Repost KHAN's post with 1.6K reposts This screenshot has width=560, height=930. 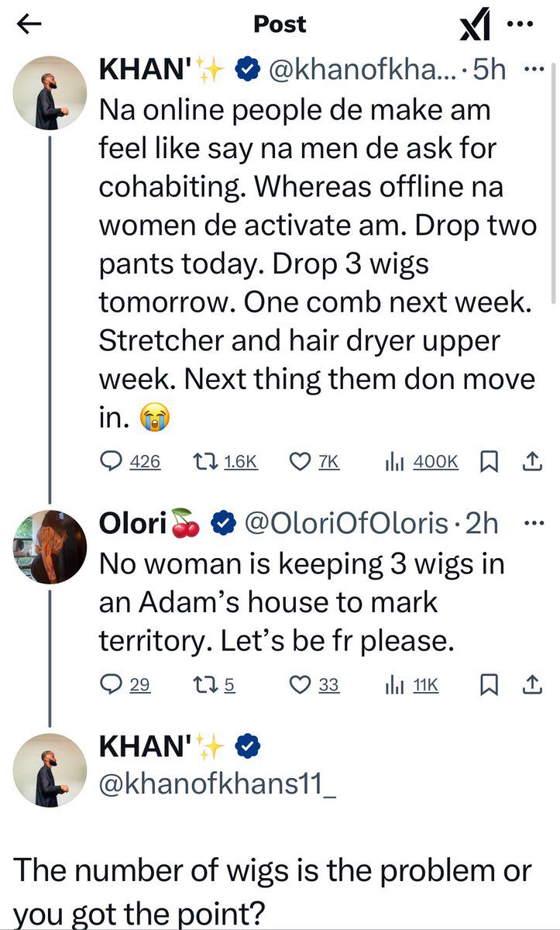click(x=204, y=462)
